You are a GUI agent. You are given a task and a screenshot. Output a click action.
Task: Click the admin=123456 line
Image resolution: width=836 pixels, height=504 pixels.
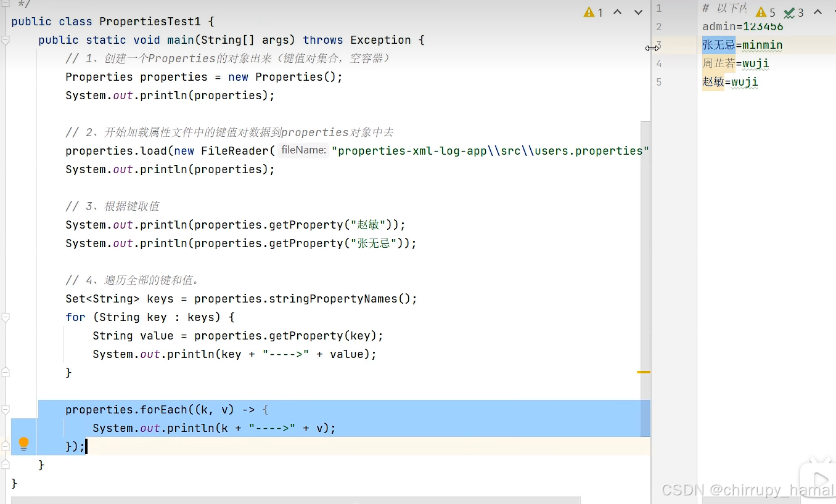pos(743,26)
